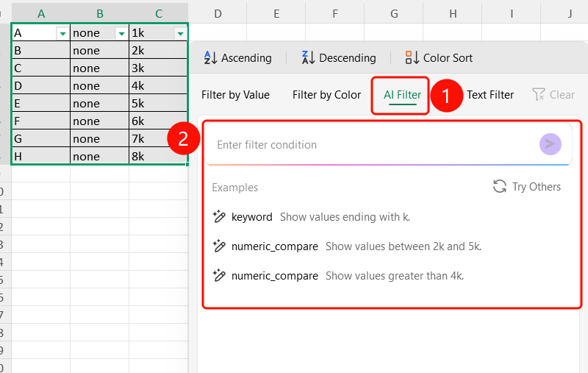Select column I header
The image size is (588, 373).
(512, 14)
